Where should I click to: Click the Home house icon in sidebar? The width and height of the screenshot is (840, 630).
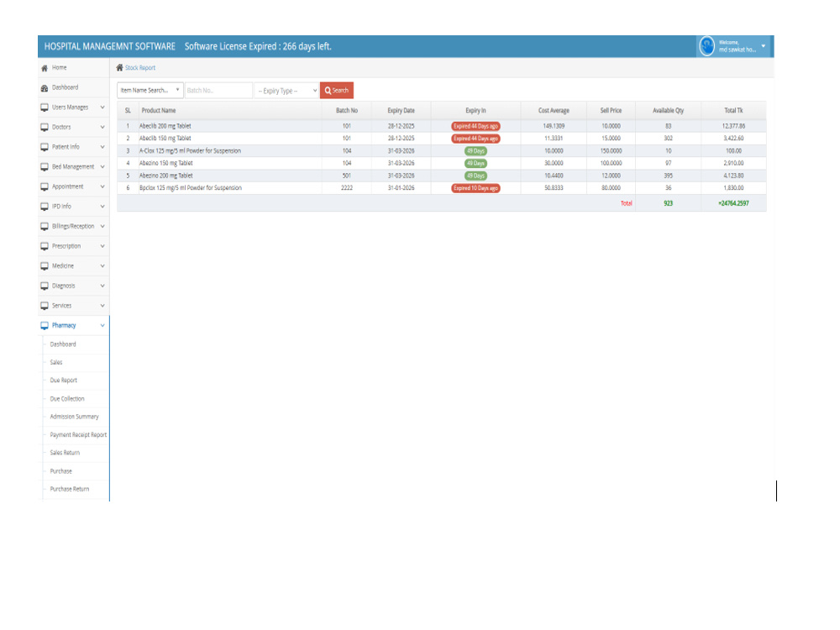(45, 68)
